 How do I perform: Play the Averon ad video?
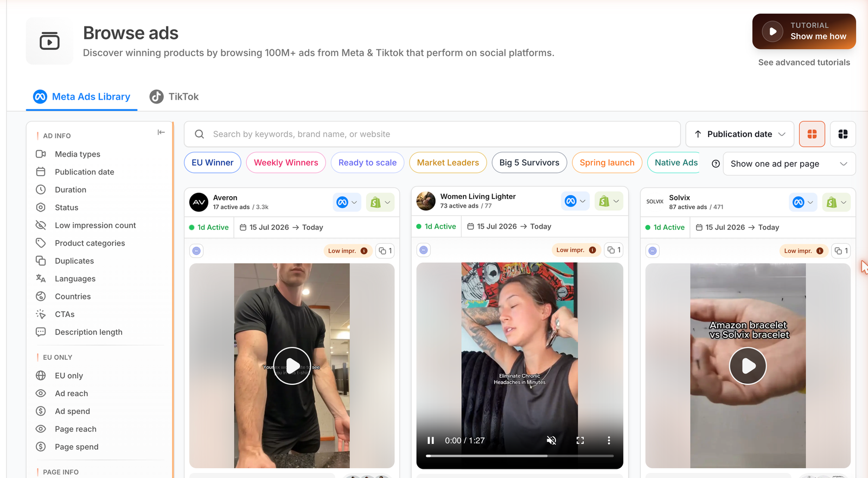[x=292, y=366]
